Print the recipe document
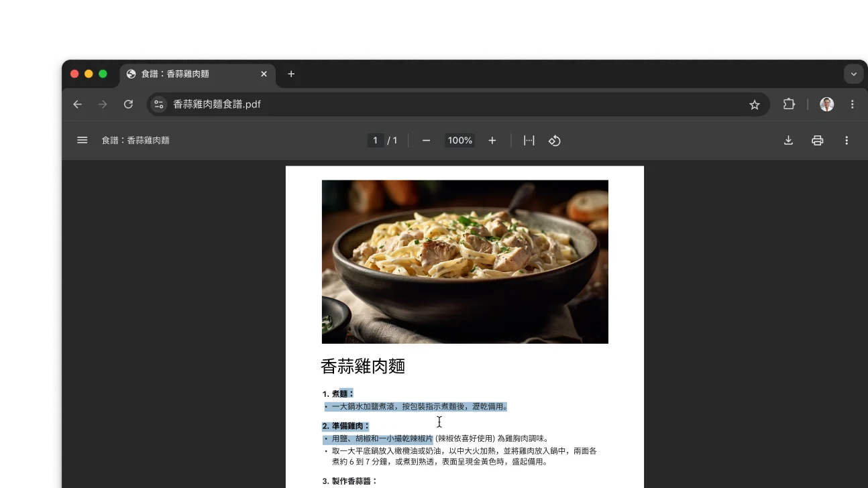Viewport: 868px width, 488px height. (817, 140)
